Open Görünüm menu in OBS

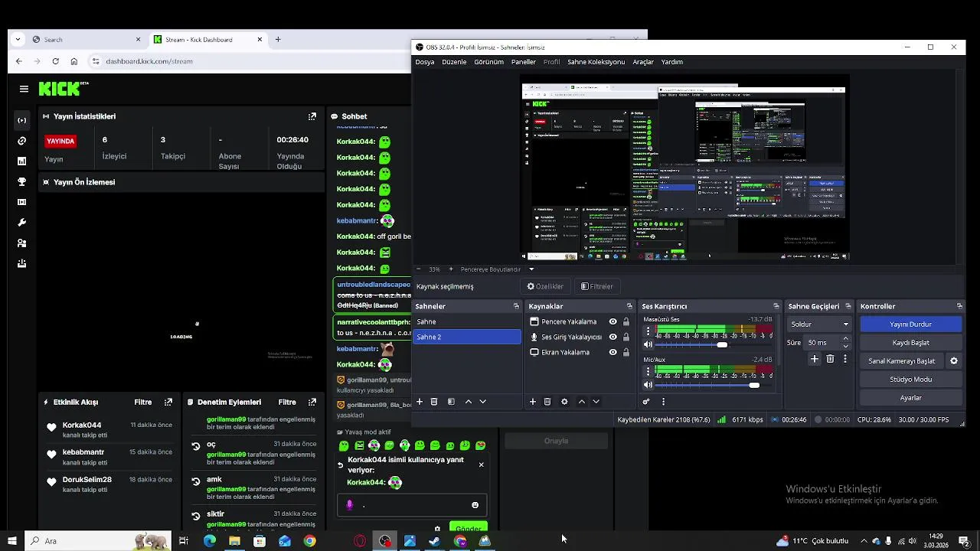(x=488, y=62)
